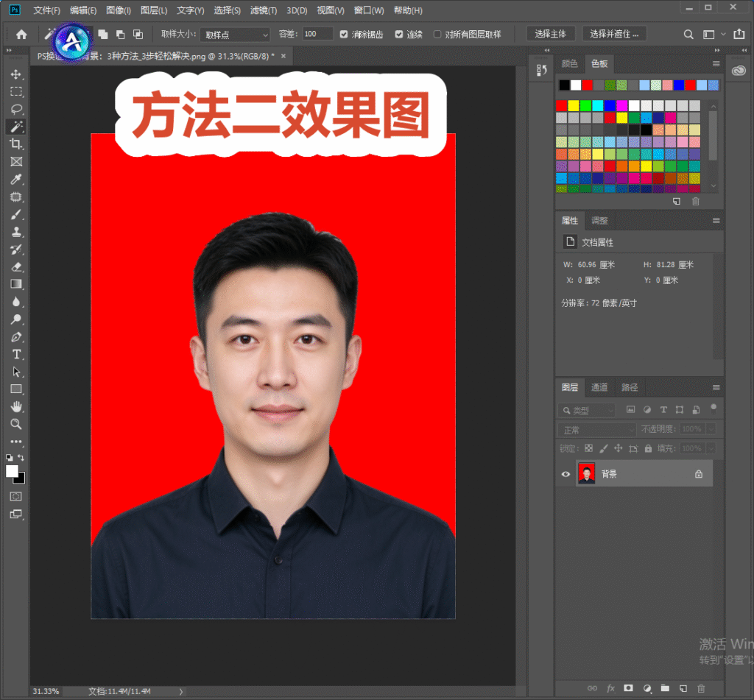Open the 正常 blend mode dropdown
The image size is (754, 700).
point(596,430)
